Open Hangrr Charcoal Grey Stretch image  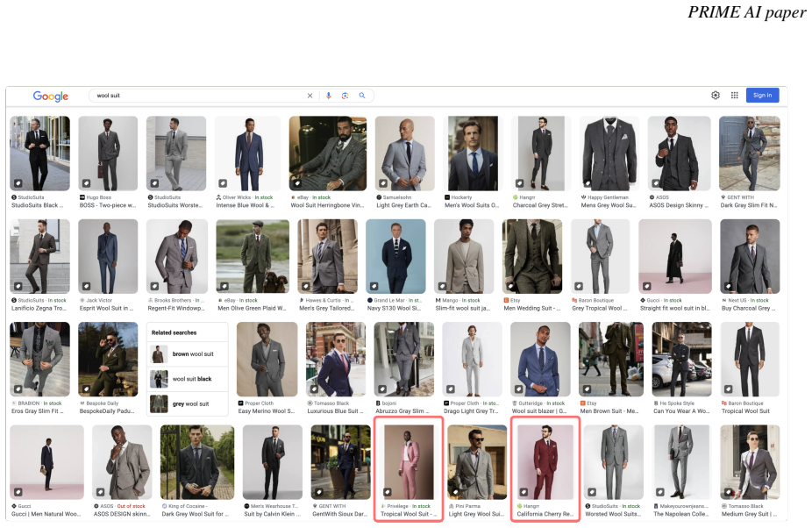click(x=541, y=153)
